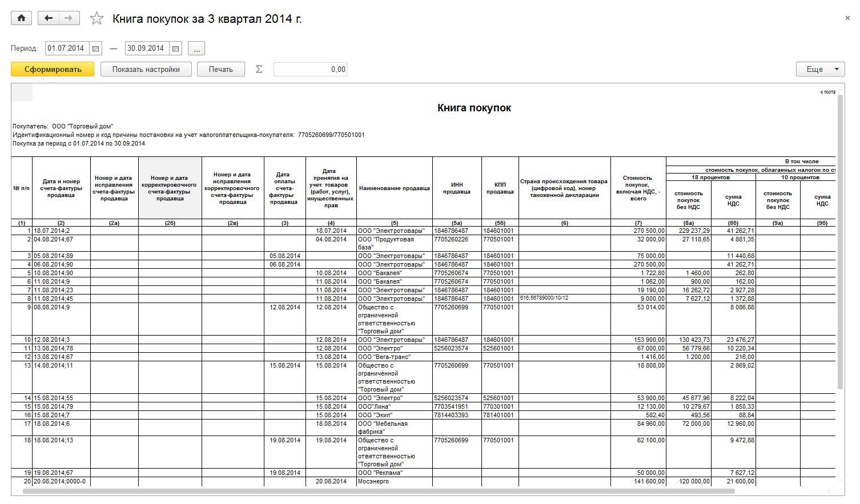Click ИНН 7814403393 cell
The height and width of the screenshot is (504, 860).
[x=457, y=415]
